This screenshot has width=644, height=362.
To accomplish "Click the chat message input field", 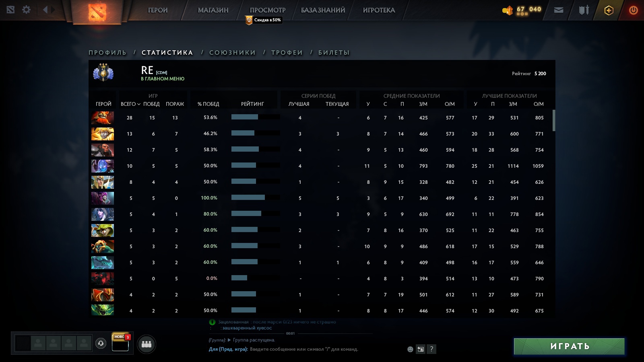I will pyautogui.click(x=304, y=349).
